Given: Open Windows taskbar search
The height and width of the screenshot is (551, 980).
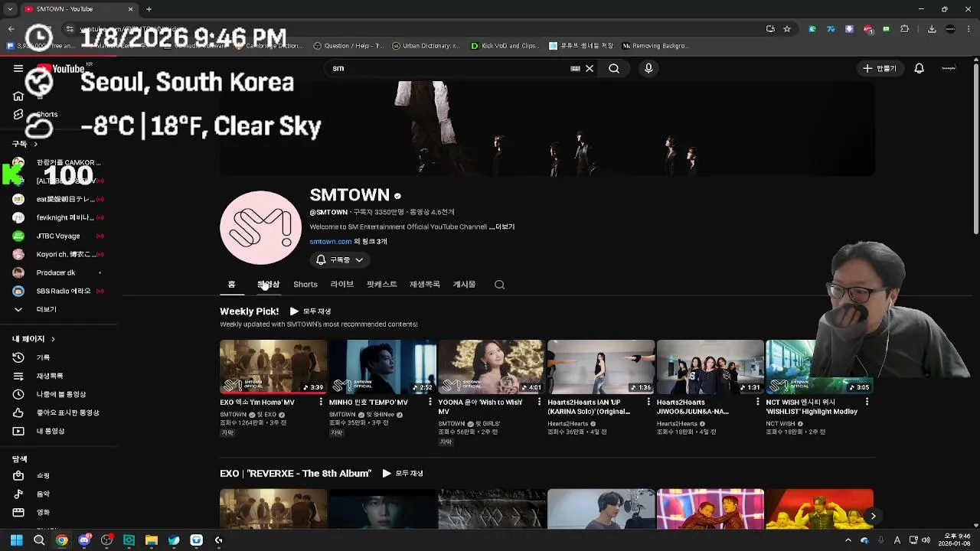Looking at the screenshot, I should [x=38, y=540].
